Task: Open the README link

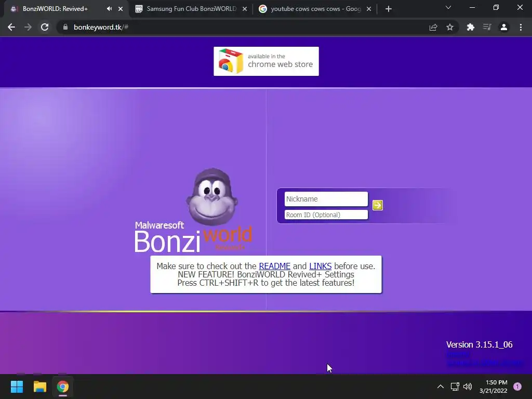Action: pyautogui.click(x=274, y=266)
